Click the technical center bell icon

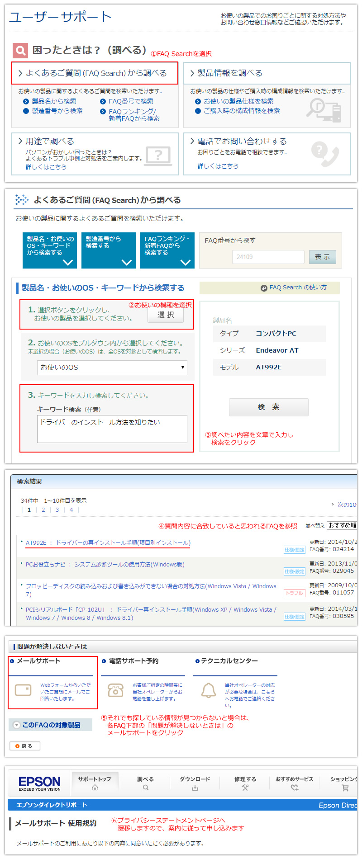coord(209,691)
